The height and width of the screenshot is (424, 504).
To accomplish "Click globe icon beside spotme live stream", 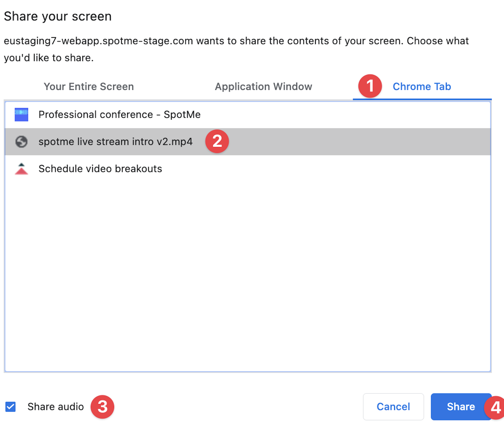I will point(21,142).
